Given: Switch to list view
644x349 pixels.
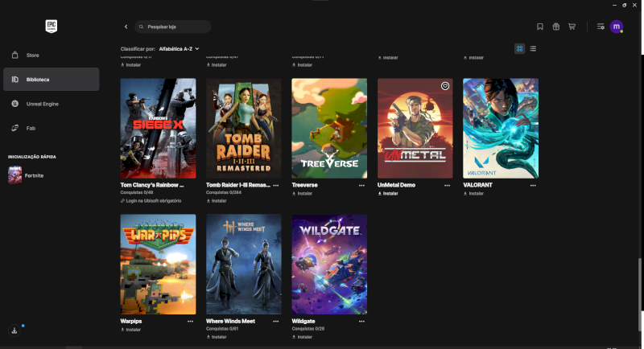Looking at the screenshot, I should 533,48.
